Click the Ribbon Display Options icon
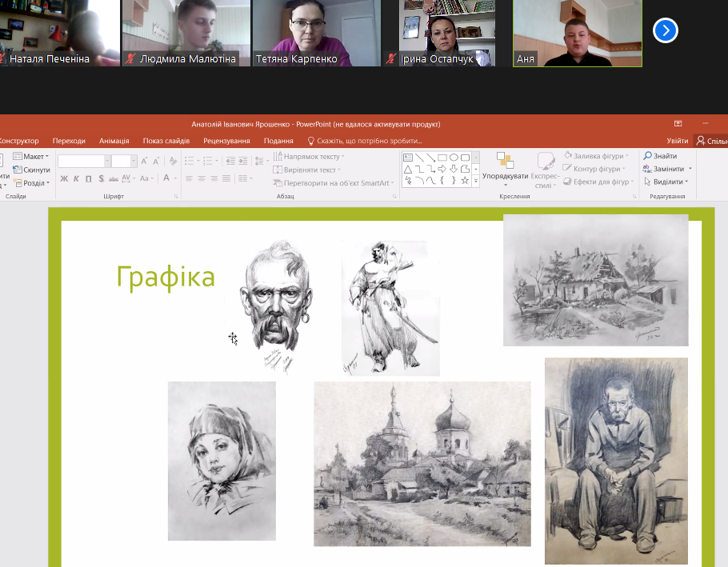The height and width of the screenshot is (567, 728). pos(678,123)
